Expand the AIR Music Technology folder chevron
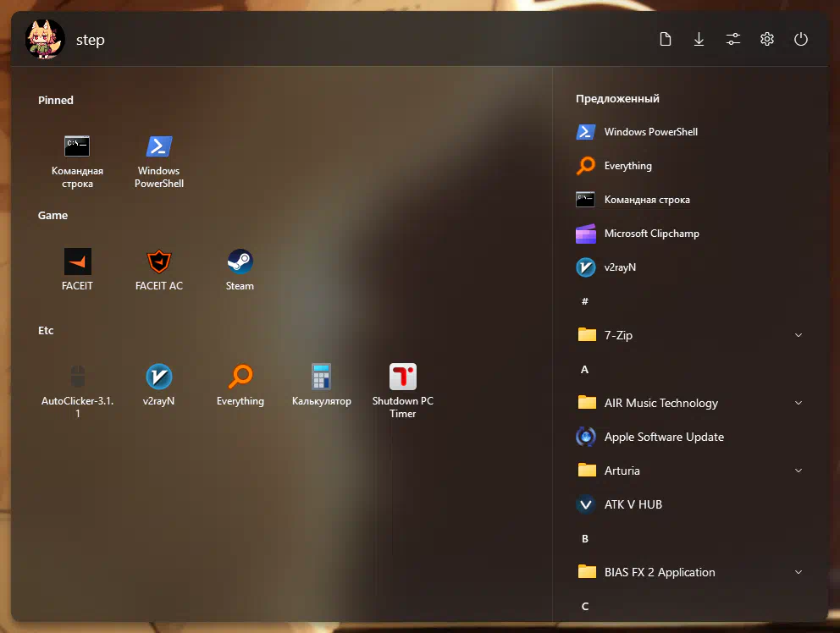 tap(799, 403)
